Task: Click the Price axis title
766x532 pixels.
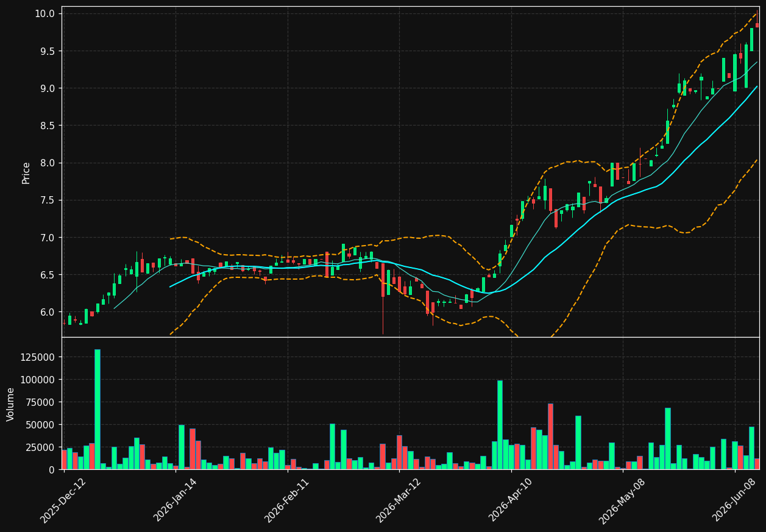Action: [26, 172]
